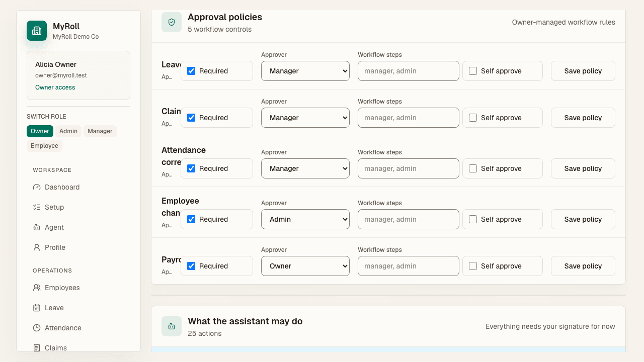
Task: Navigate to Employees section
Action: (78, 288)
